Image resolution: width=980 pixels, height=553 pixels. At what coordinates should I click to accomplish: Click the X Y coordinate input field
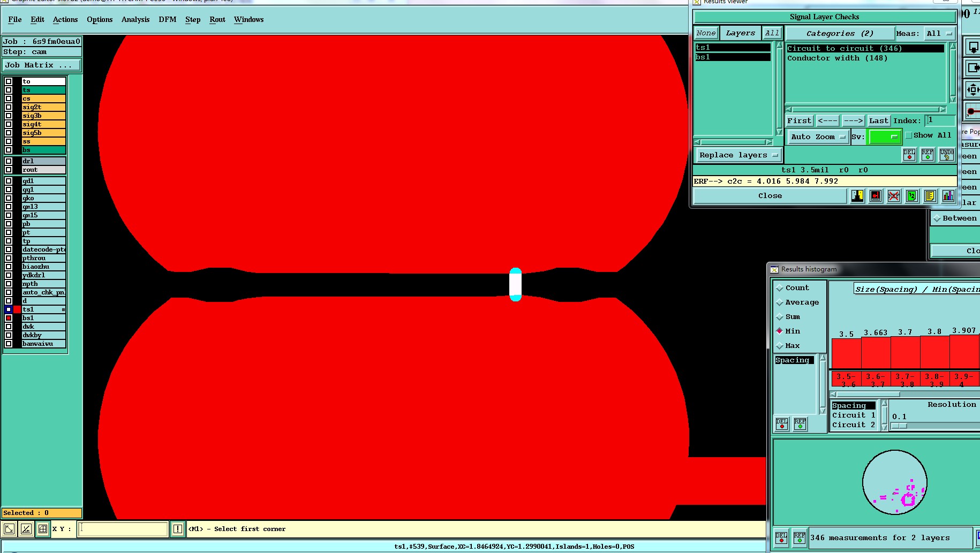tap(123, 529)
